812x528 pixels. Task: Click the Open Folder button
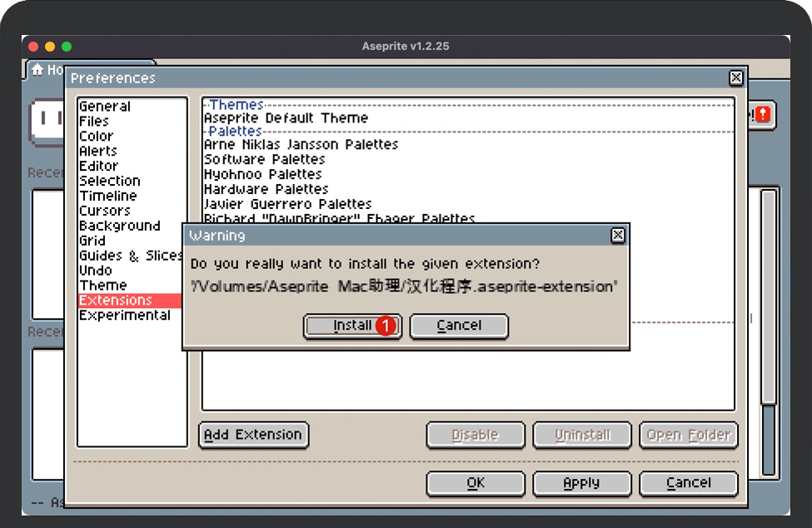point(689,436)
